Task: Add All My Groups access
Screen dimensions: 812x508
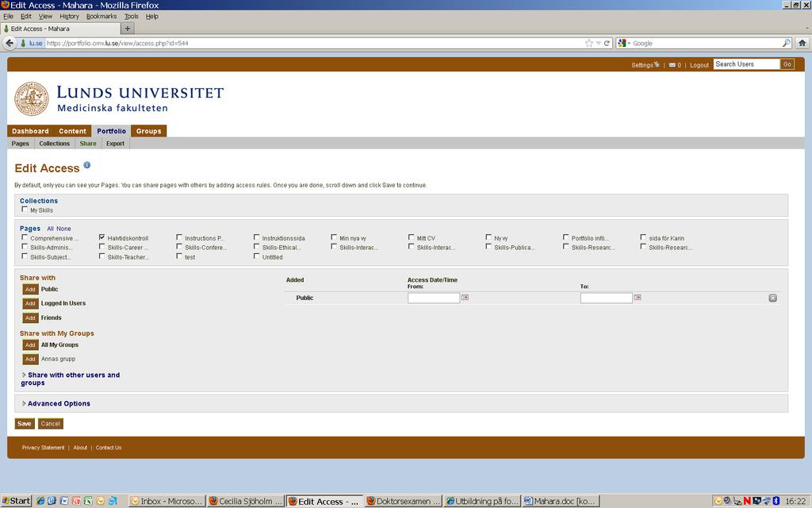Action: tap(31, 344)
